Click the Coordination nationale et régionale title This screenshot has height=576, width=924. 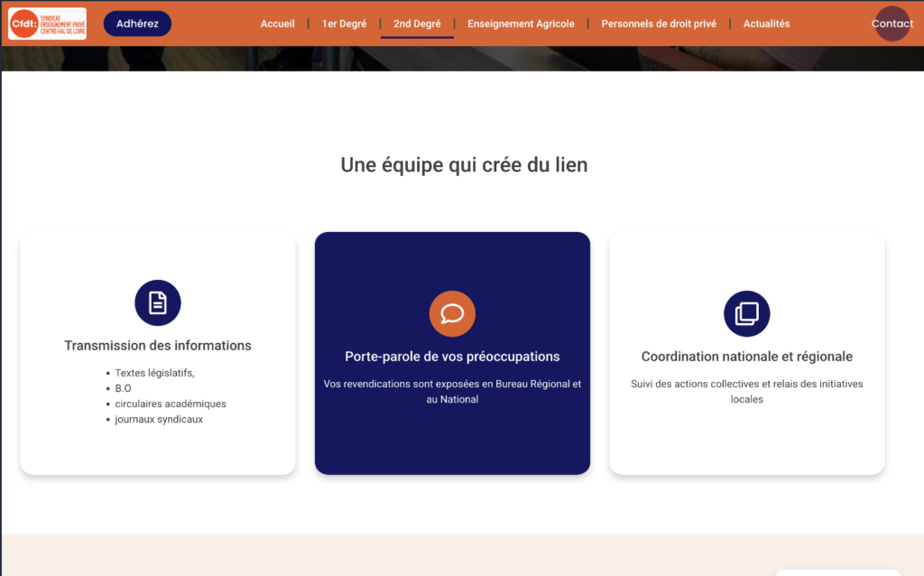click(746, 356)
